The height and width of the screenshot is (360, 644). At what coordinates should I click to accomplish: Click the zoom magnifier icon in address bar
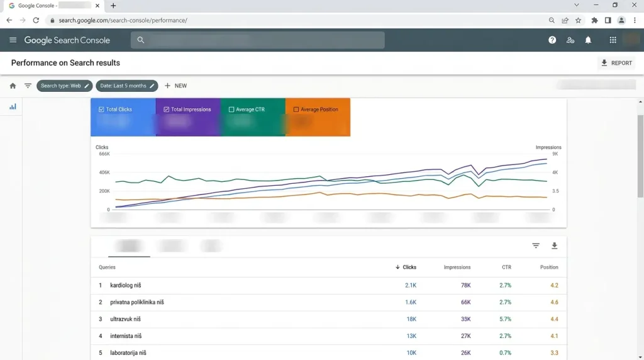tap(552, 20)
